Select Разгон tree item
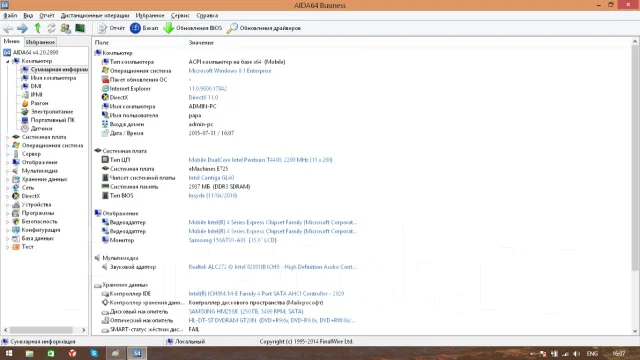Image resolution: width=640 pixels, height=360 pixels. coord(35,103)
